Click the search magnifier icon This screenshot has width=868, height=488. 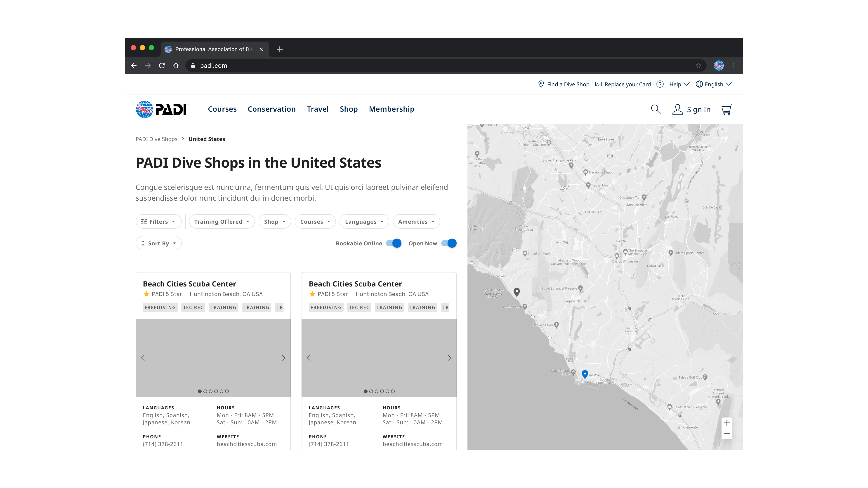tap(655, 109)
